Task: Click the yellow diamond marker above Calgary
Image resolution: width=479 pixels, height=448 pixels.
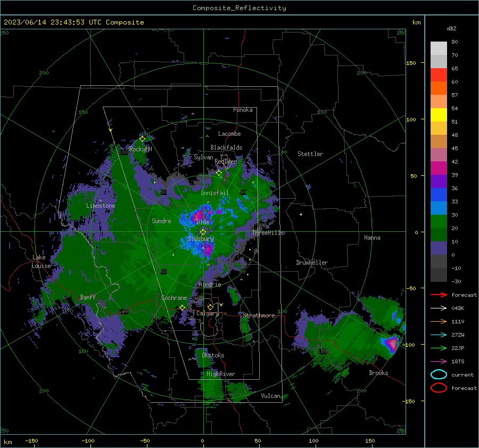Action: tap(210, 307)
